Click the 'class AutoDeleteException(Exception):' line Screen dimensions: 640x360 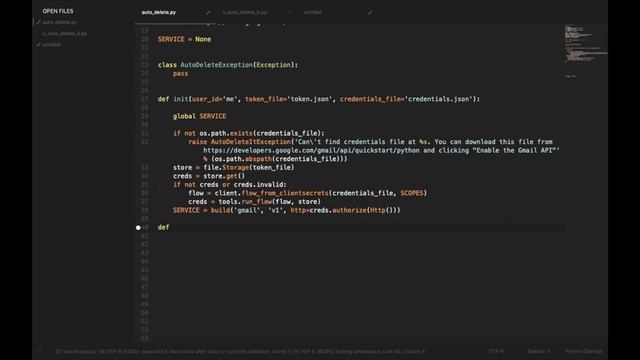(x=228, y=65)
